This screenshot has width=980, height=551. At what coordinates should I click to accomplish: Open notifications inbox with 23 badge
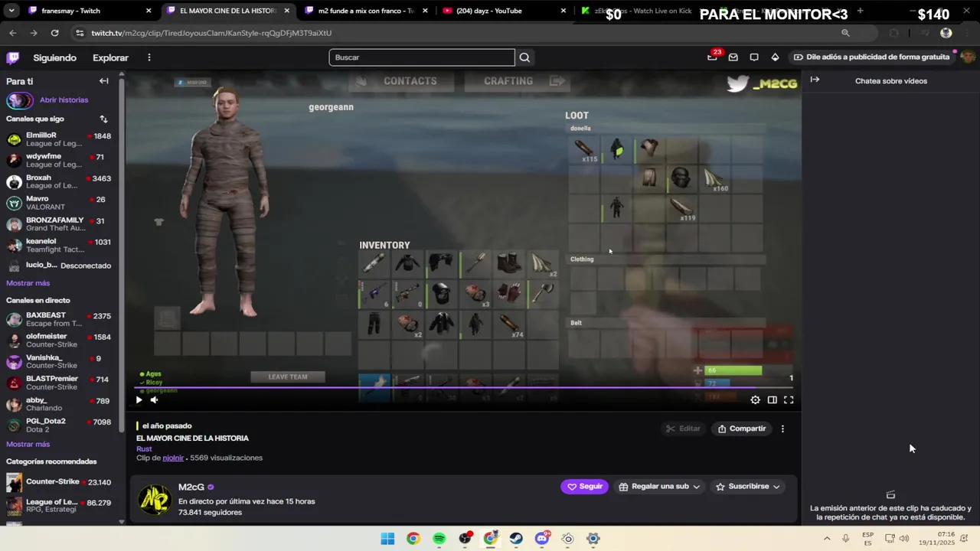(x=712, y=57)
